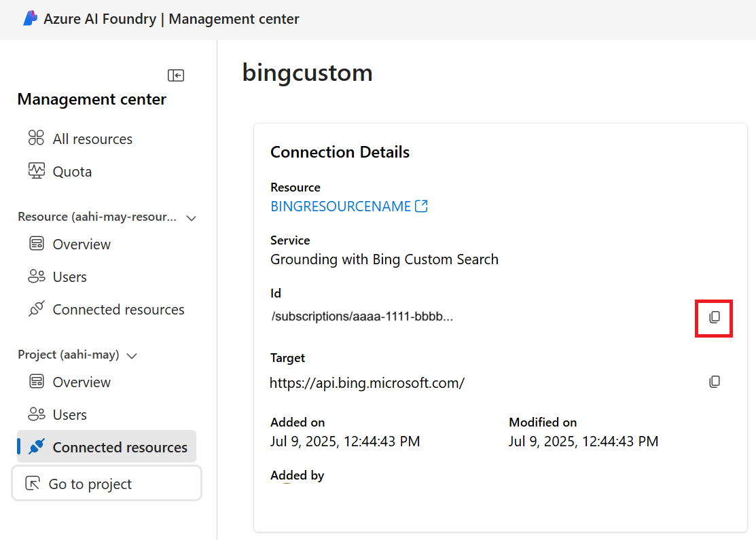This screenshot has width=756, height=540.
Task: Collapse the Project (aahi-may) section chevron
Action: coord(132,355)
